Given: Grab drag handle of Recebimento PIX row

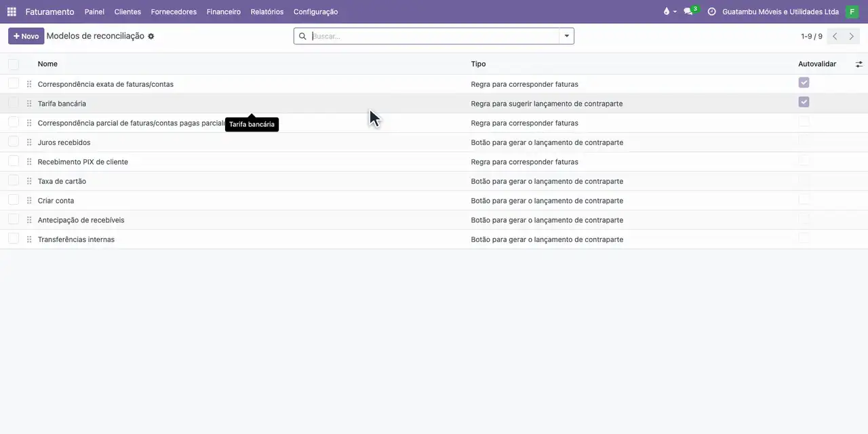Looking at the screenshot, I should (29, 162).
